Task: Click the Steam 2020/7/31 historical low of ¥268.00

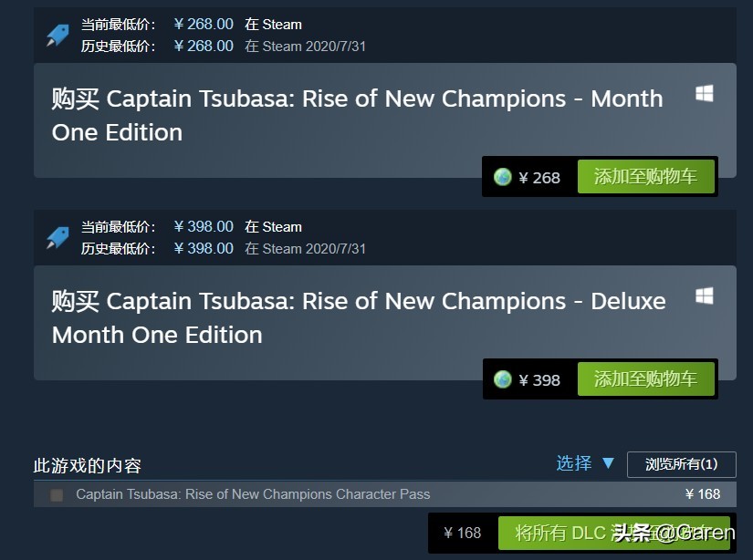Action: [305, 47]
